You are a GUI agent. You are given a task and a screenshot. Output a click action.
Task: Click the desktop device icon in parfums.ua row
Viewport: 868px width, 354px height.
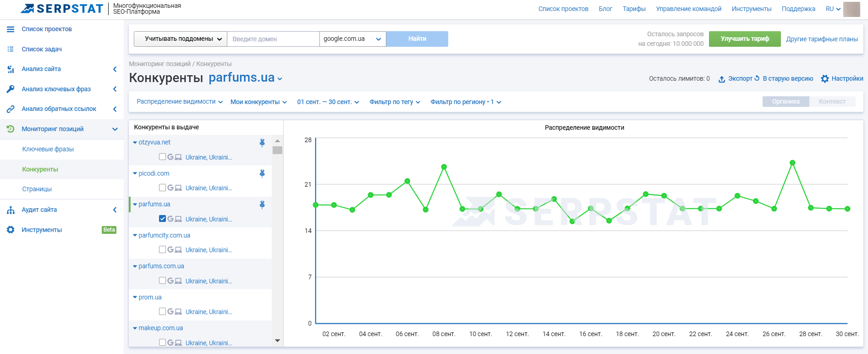pos(178,219)
